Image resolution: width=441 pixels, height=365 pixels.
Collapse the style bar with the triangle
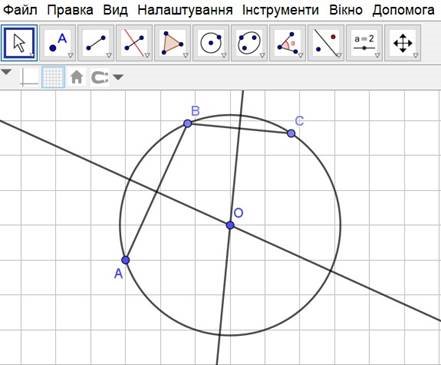(7, 71)
